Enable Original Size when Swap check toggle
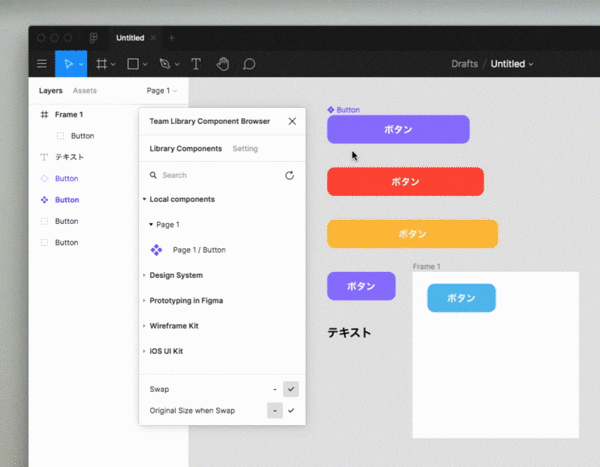The width and height of the screenshot is (600, 467). coord(291,410)
